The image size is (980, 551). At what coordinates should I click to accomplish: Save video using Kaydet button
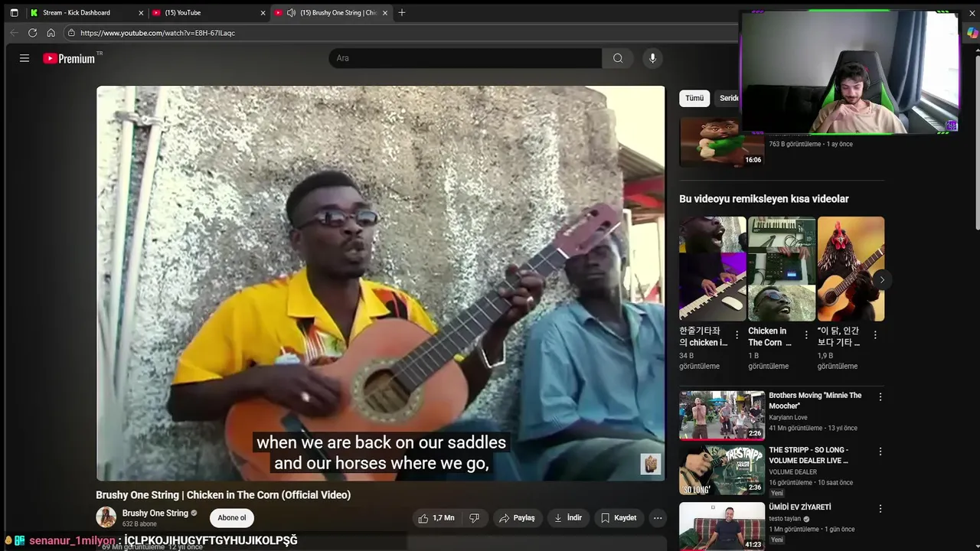coord(619,518)
